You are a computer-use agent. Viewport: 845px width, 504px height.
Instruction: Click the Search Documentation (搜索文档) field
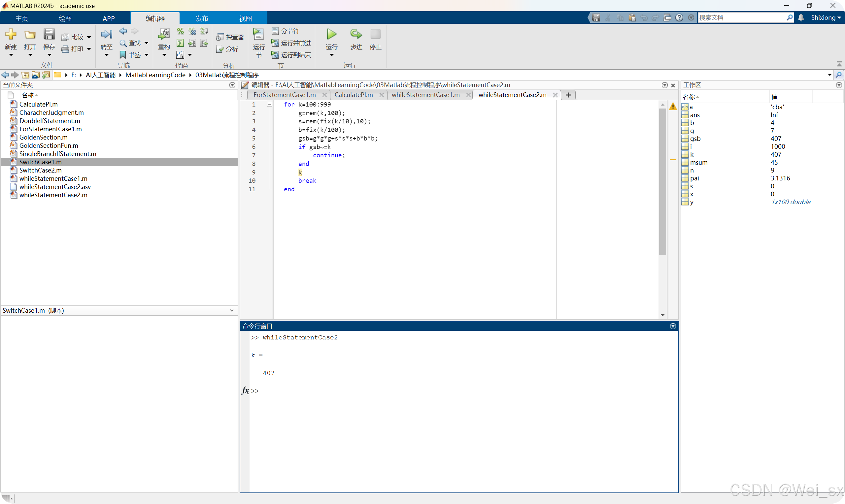tap(741, 18)
